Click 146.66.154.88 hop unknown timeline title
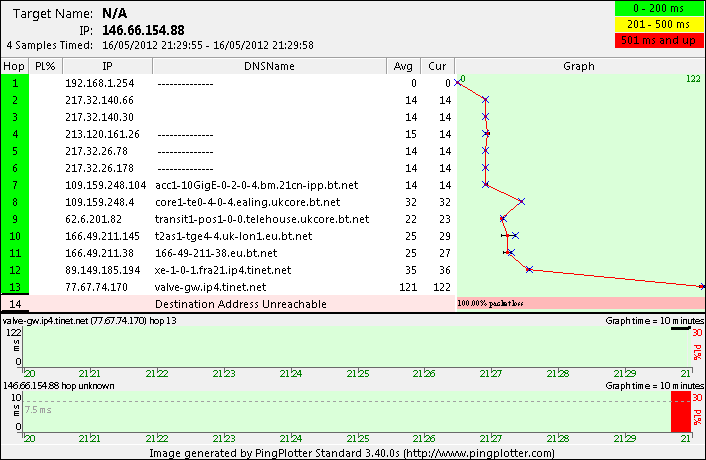This screenshot has height=460, width=706. coord(58,386)
